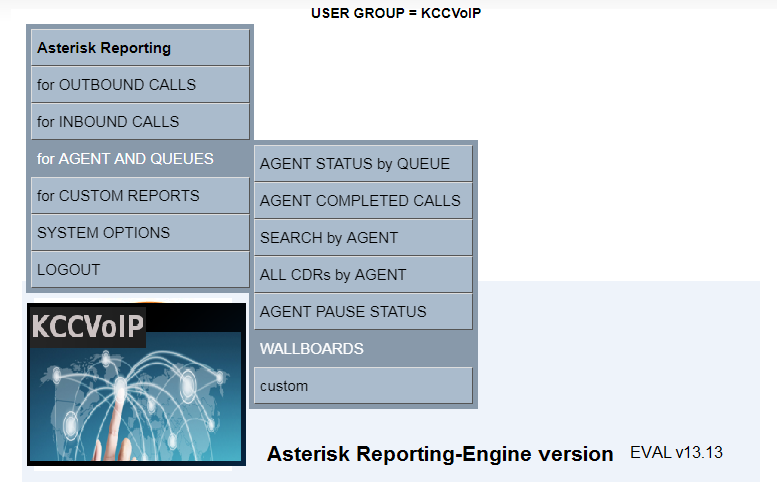Click the LOGOUT menu item

[x=140, y=270]
